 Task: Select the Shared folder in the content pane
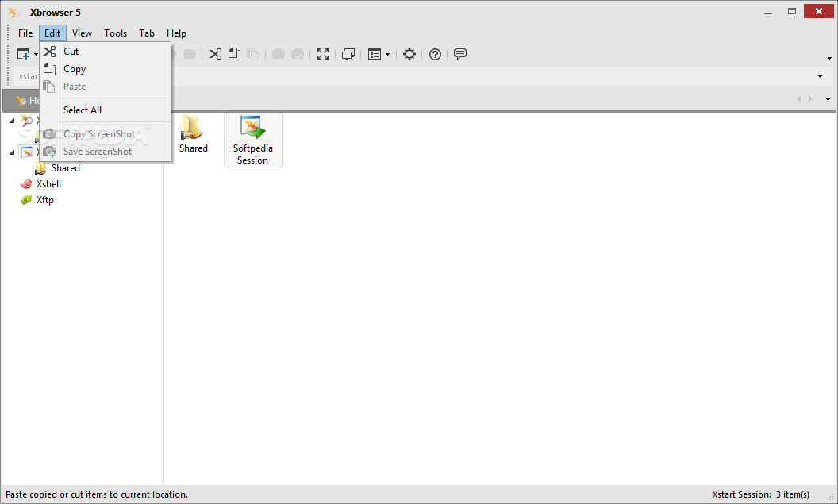click(193, 135)
